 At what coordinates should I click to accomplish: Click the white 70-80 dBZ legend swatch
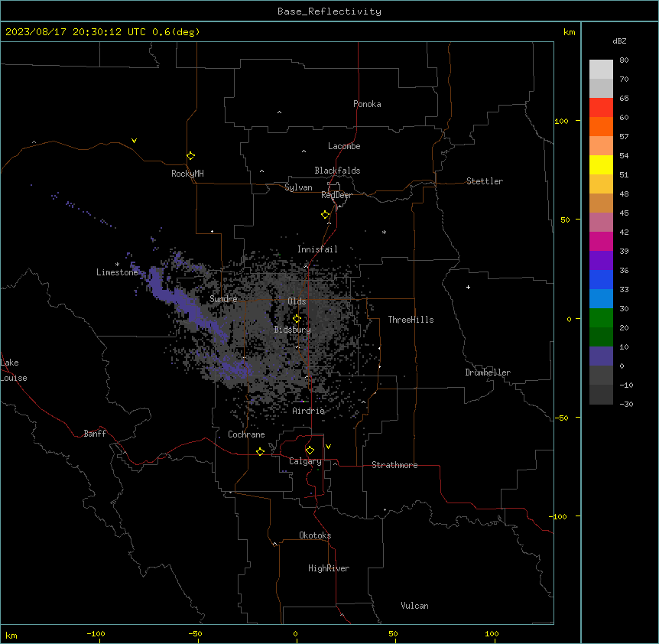pos(601,70)
